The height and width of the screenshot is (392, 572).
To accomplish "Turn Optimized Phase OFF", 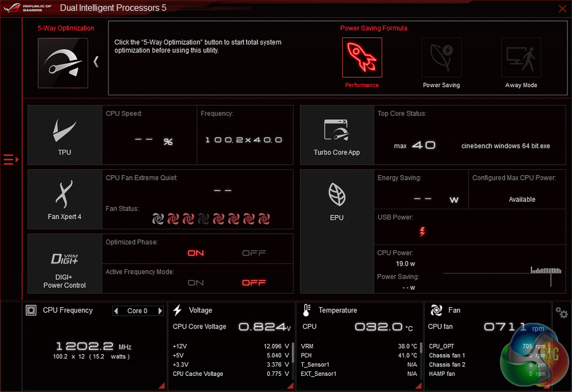I will coord(254,253).
